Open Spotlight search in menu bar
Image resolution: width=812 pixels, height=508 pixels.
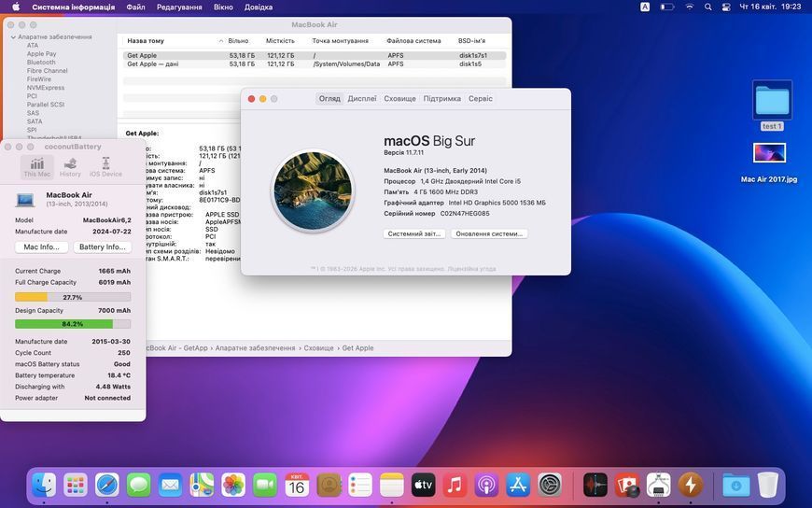(x=707, y=7)
